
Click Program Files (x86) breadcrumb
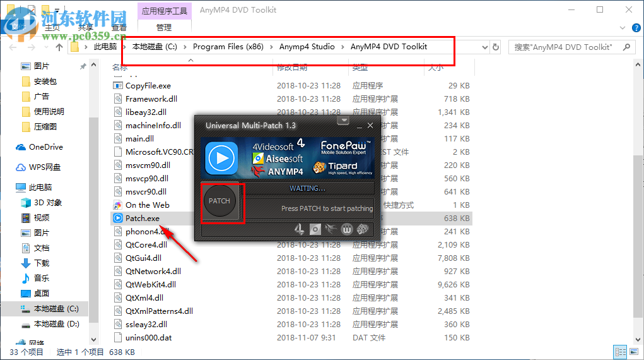228,47
